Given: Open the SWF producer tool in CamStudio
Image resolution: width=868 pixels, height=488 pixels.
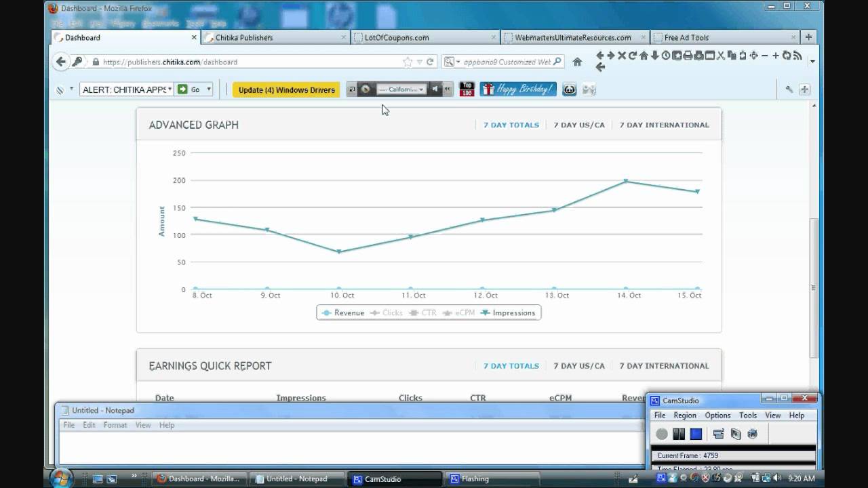Looking at the screenshot, I should [x=751, y=434].
